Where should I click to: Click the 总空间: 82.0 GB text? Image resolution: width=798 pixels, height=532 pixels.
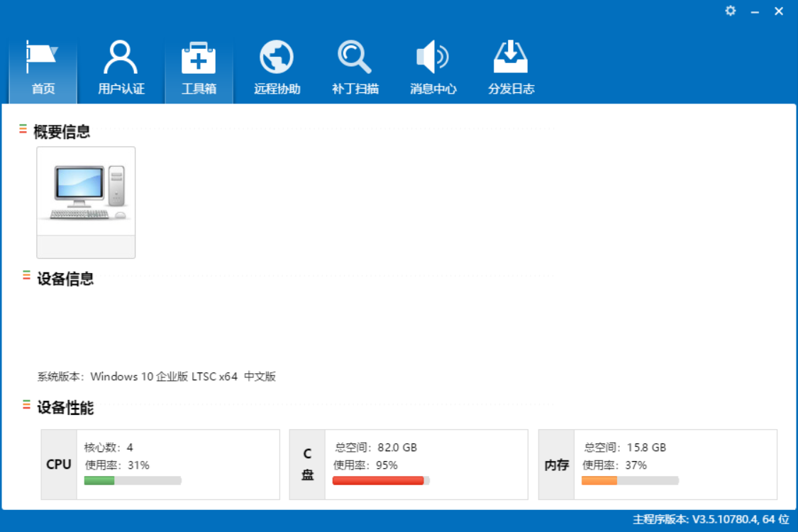click(375, 448)
